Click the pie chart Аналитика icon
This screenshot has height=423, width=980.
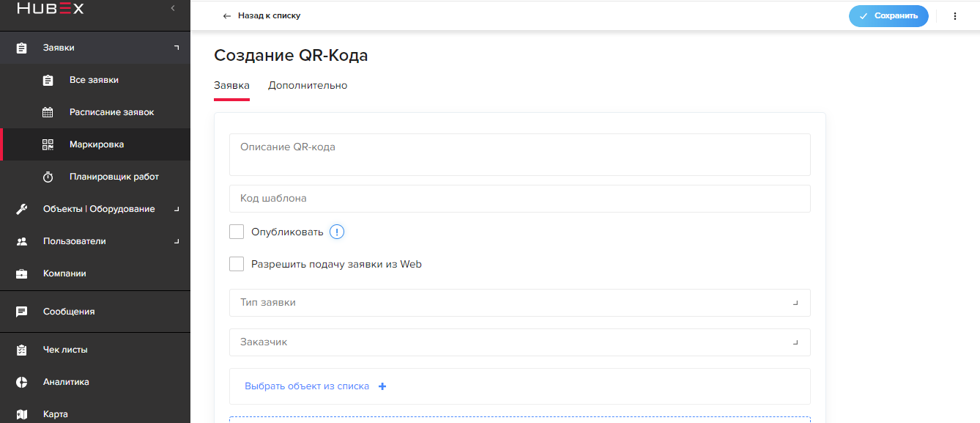click(x=22, y=382)
